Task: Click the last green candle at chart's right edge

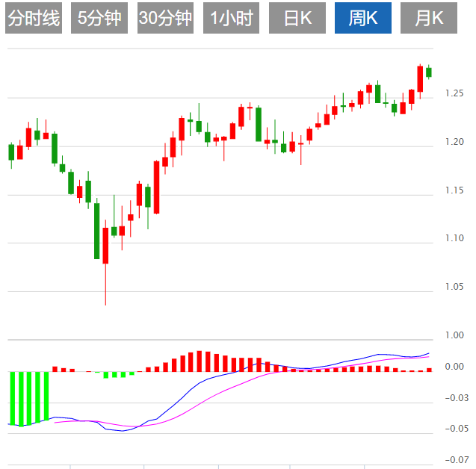Action: tap(429, 72)
